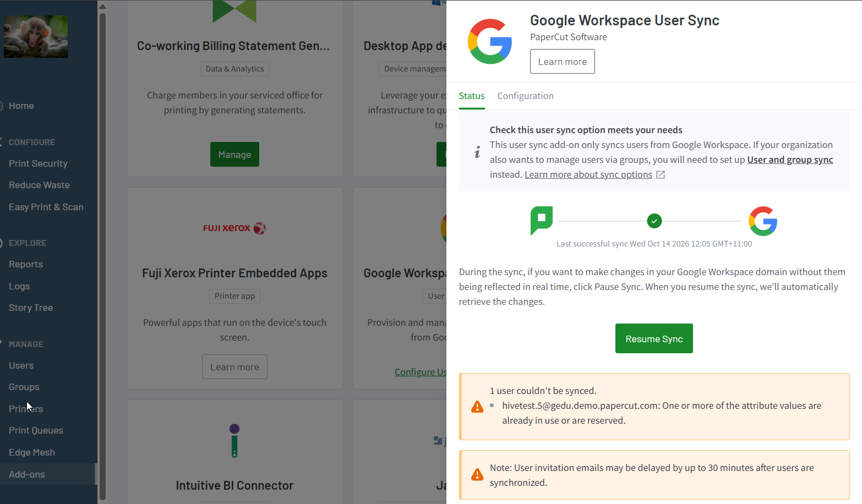Viewport: 862px width, 504px height.
Task: Open Reports in the sidebar
Action: pyautogui.click(x=26, y=264)
